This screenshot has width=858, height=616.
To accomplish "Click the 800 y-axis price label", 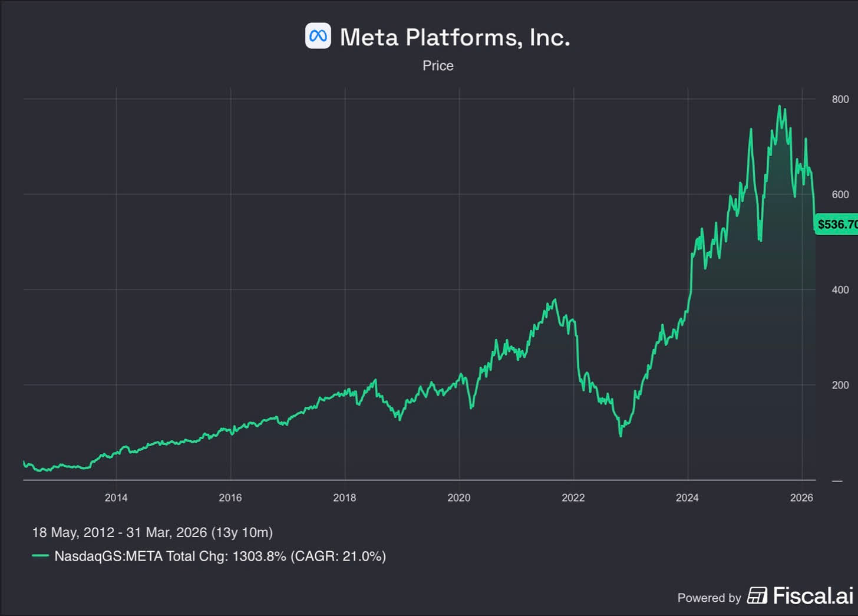I will pos(840,99).
